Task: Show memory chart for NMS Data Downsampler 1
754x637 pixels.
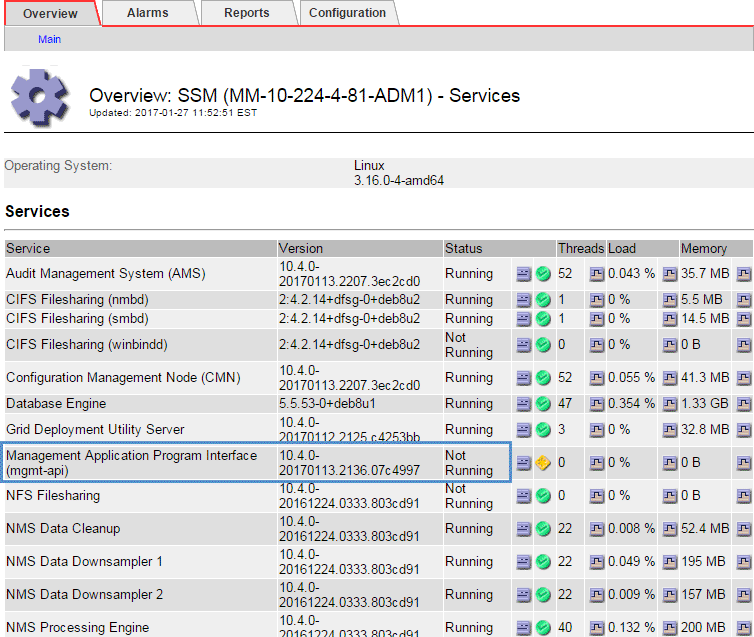Action: pyautogui.click(x=744, y=562)
